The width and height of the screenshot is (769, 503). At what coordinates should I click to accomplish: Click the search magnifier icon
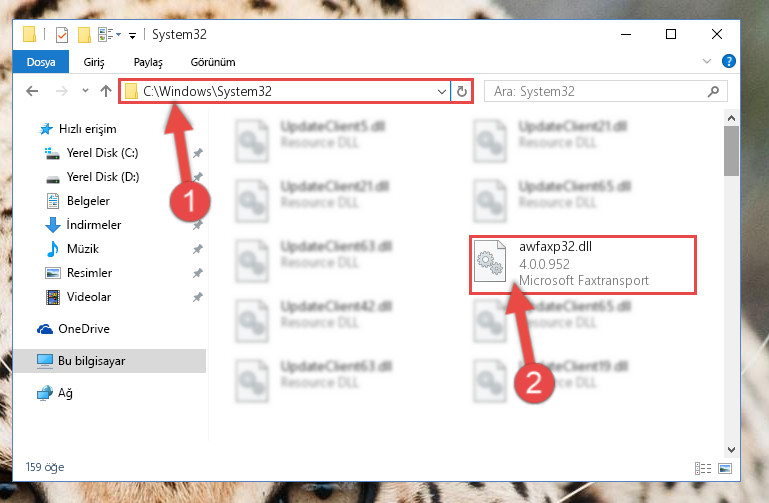pos(714,91)
